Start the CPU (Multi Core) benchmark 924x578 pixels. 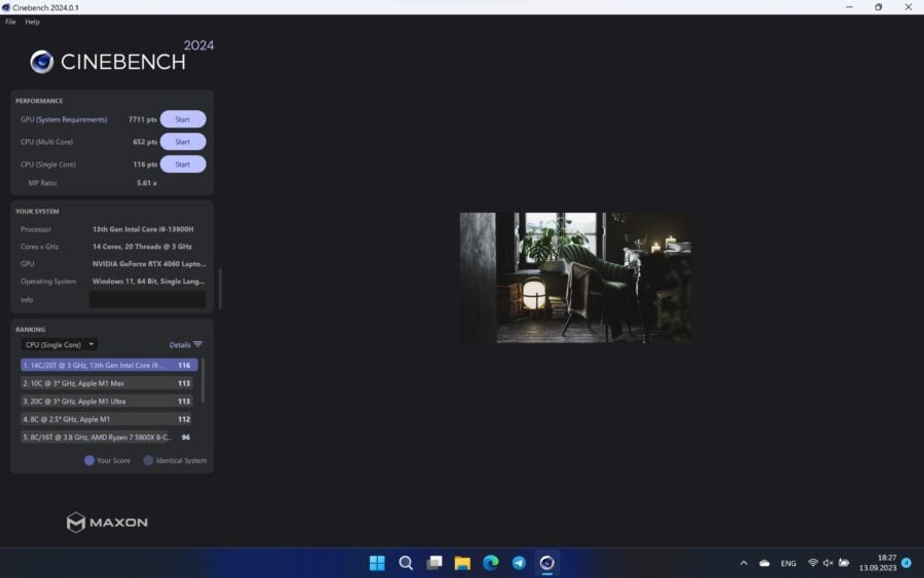(x=183, y=142)
